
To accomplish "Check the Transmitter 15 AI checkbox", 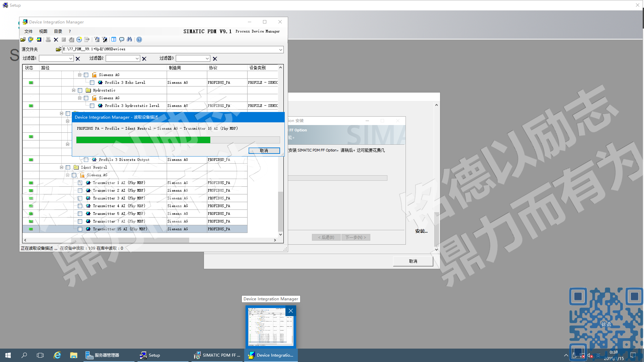I will (x=80, y=229).
